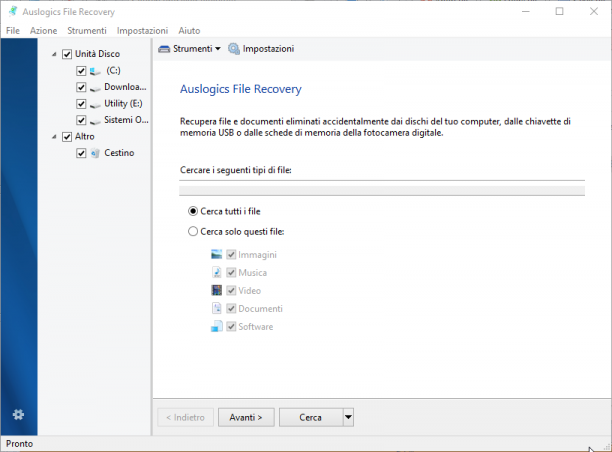
Task: Uncheck the Downloa... drive checkbox
Action: click(81, 87)
